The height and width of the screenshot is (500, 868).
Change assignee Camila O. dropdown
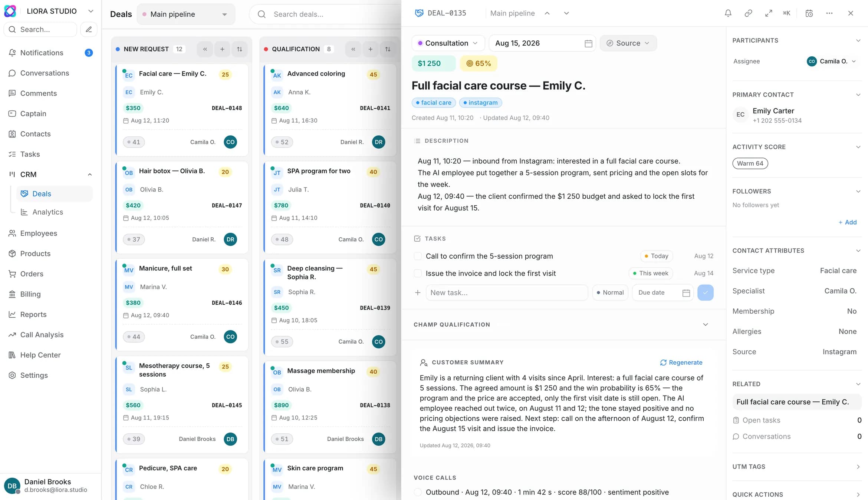click(831, 62)
